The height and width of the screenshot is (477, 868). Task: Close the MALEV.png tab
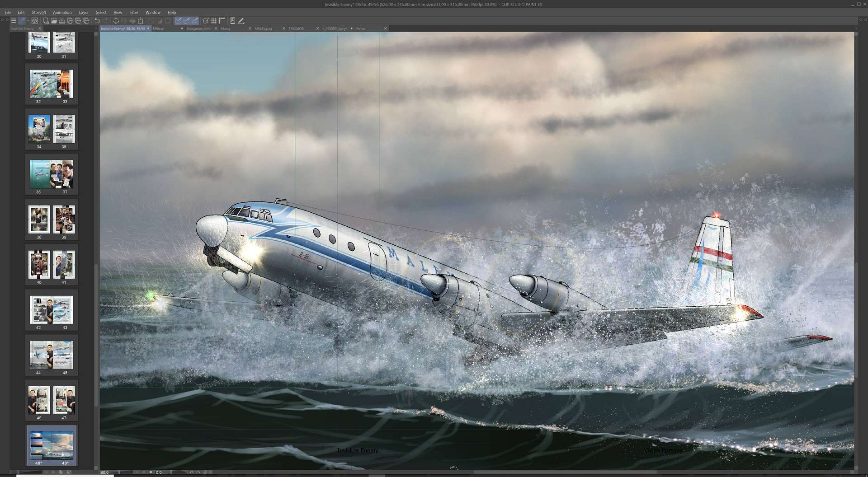click(x=284, y=28)
